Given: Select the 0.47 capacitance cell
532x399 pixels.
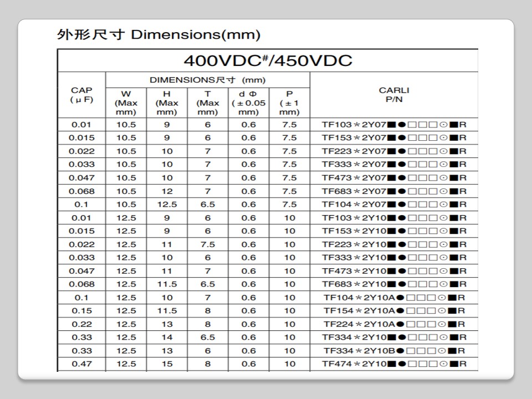Looking at the screenshot, I should click(x=81, y=364).
